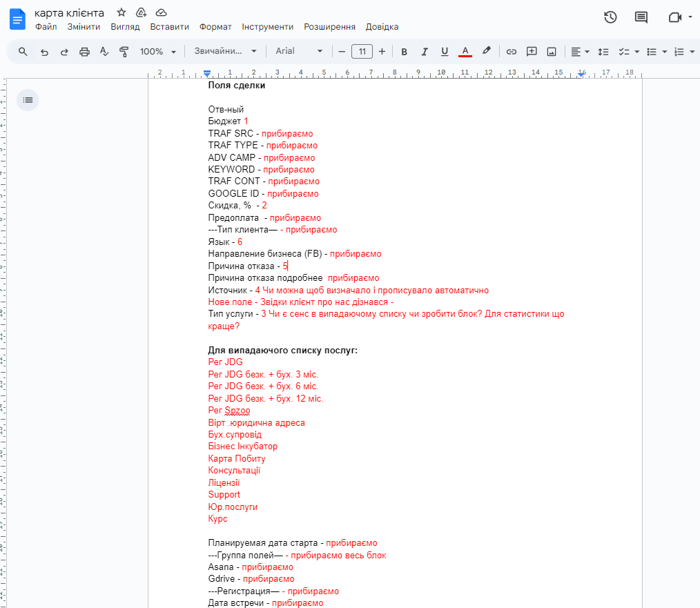The image size is (700, 608).
Task: Open the comments history icon
Action: pos(641,17)
